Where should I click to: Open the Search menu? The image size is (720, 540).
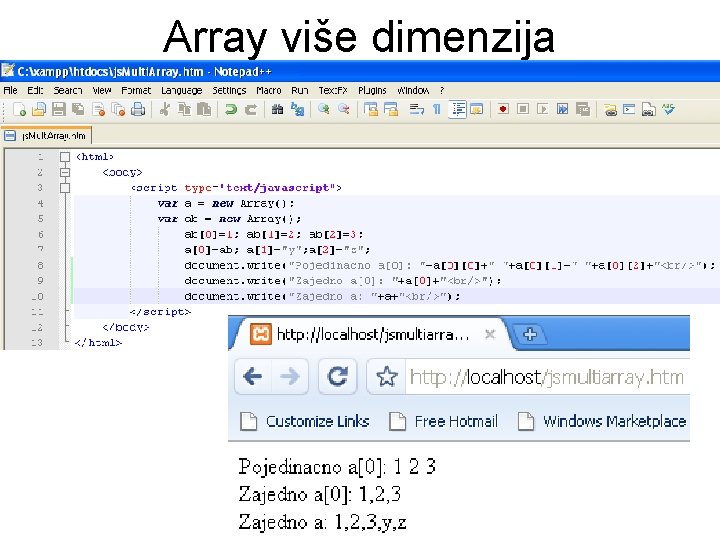[x=68, y=90]
